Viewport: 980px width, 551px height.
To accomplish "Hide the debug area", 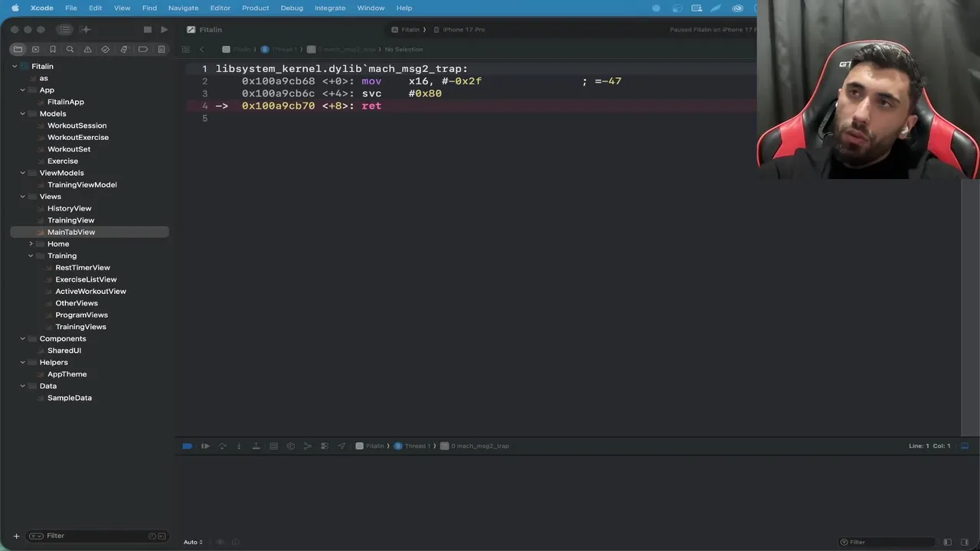I will pos(965,446).
